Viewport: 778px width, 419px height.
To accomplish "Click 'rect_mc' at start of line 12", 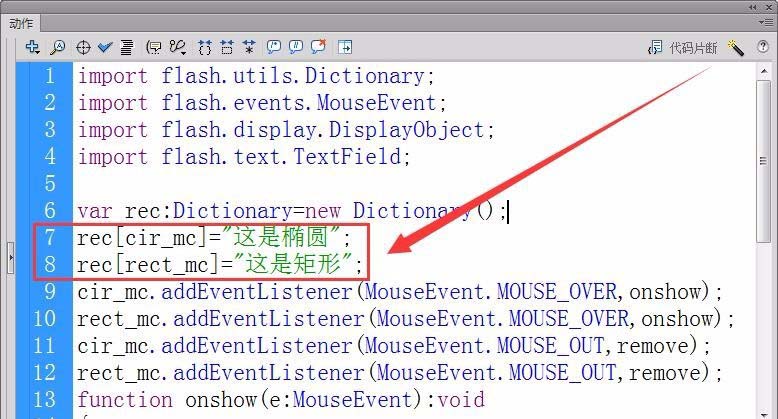I will [118, 373].
